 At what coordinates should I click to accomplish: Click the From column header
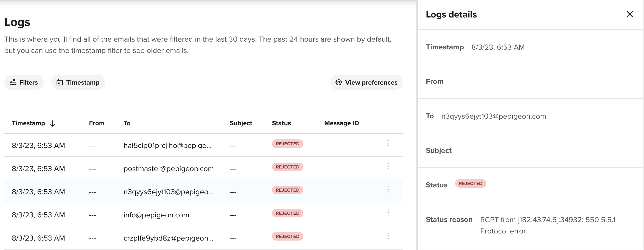pos(97,123)
